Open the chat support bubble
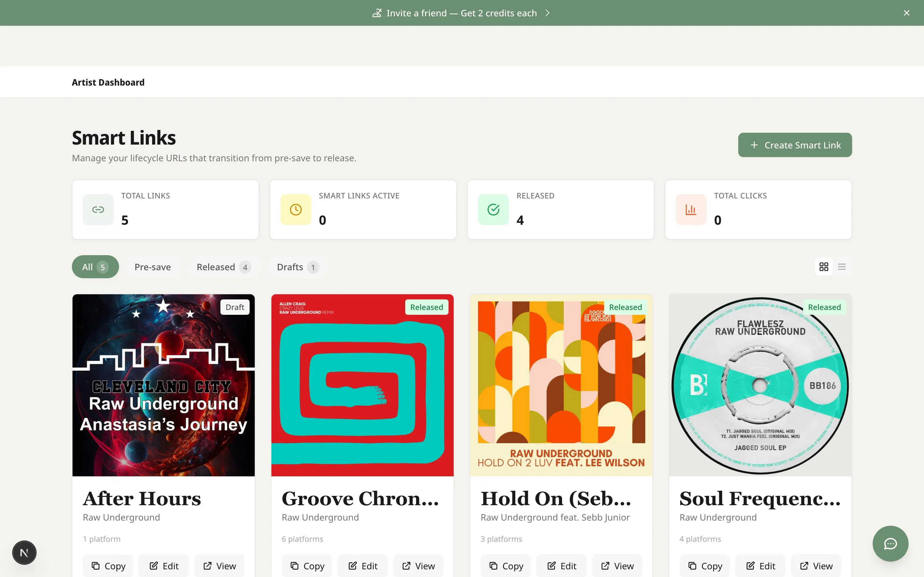 pyautogui.click(x=890, y=544)
